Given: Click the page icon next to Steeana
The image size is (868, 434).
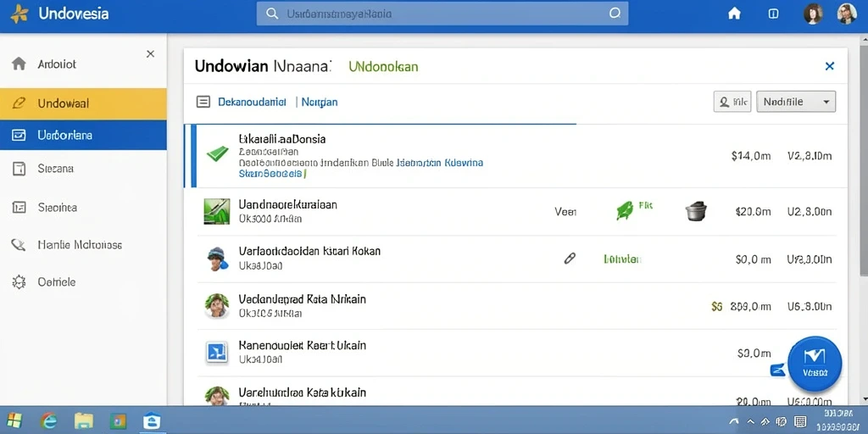Looking at the screenshot, I should tap(19, 169).
